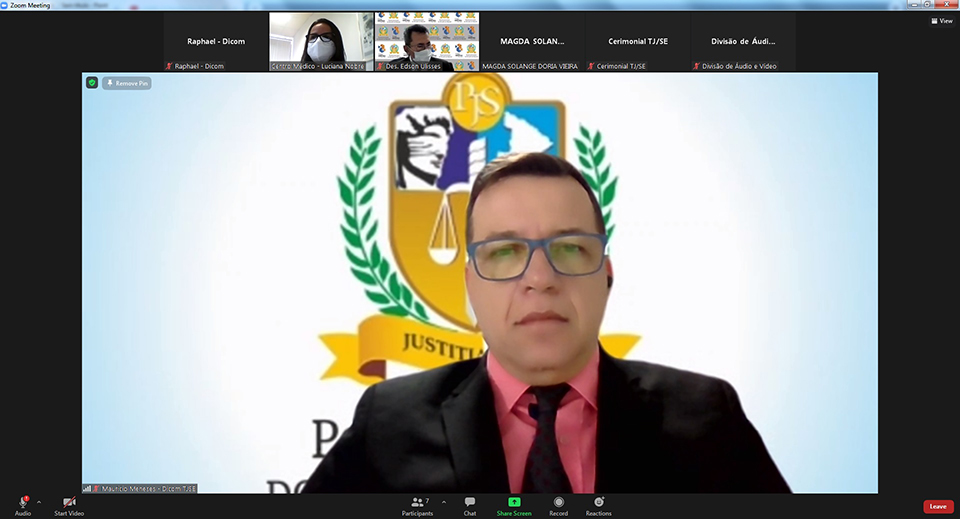Open the View layout menu
960x519 pixels.
point(942,20)
